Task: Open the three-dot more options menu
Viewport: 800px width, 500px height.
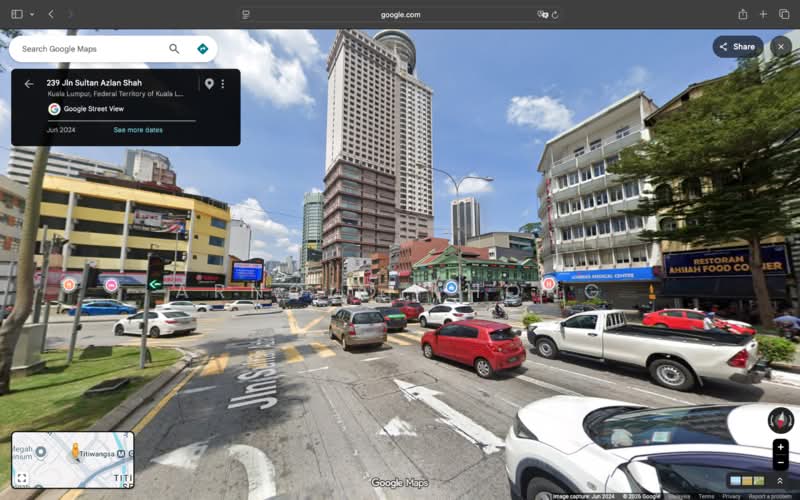Action: click(x=222, y=84)
